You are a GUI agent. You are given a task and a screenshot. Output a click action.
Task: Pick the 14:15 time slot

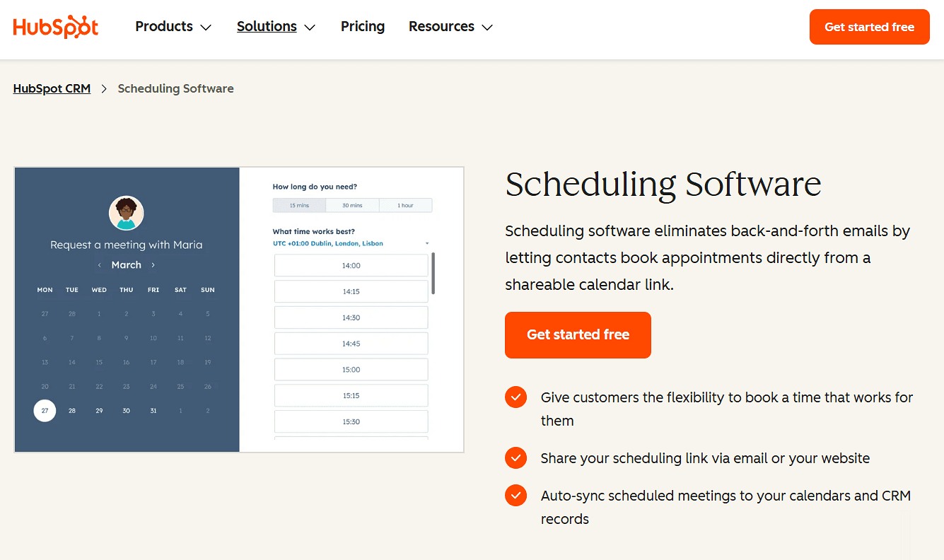coord(351,291)
